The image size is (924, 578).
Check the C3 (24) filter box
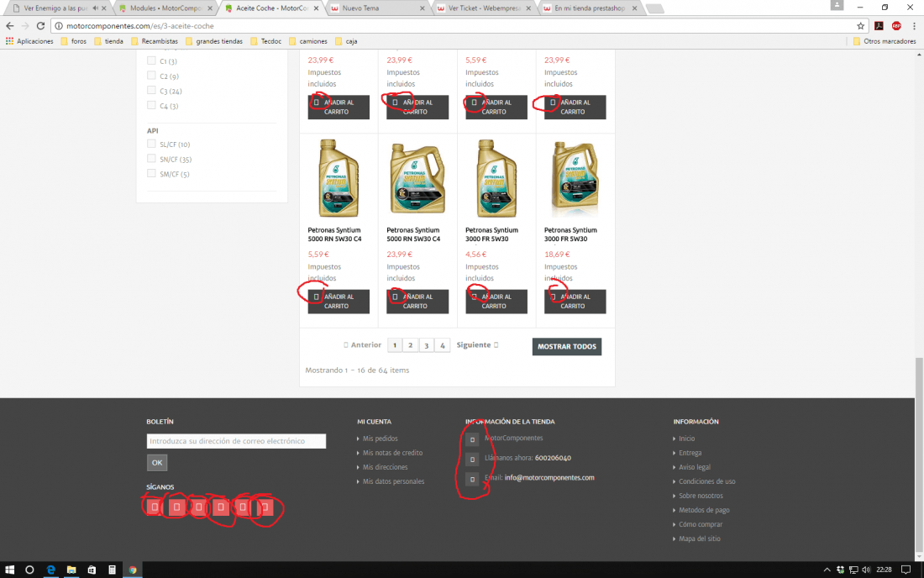[x=151, y=90]
